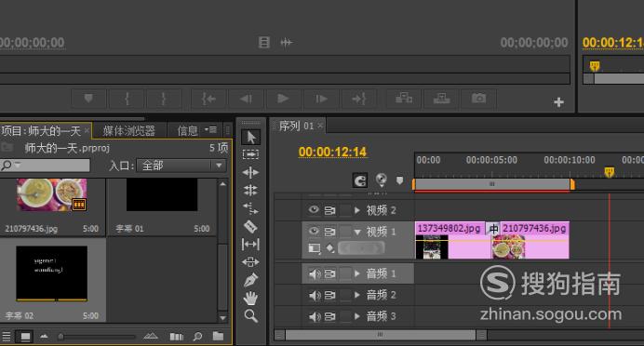Step forward one frame in source monitor
The image size is (644, 346).
click(x=321, y=99)
